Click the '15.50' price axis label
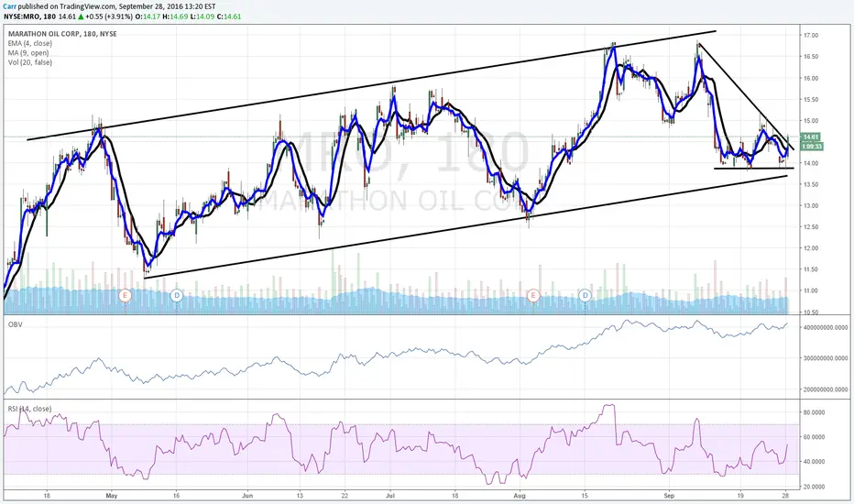The width and height of the screenshot is (854, 504). pos(810,99)
